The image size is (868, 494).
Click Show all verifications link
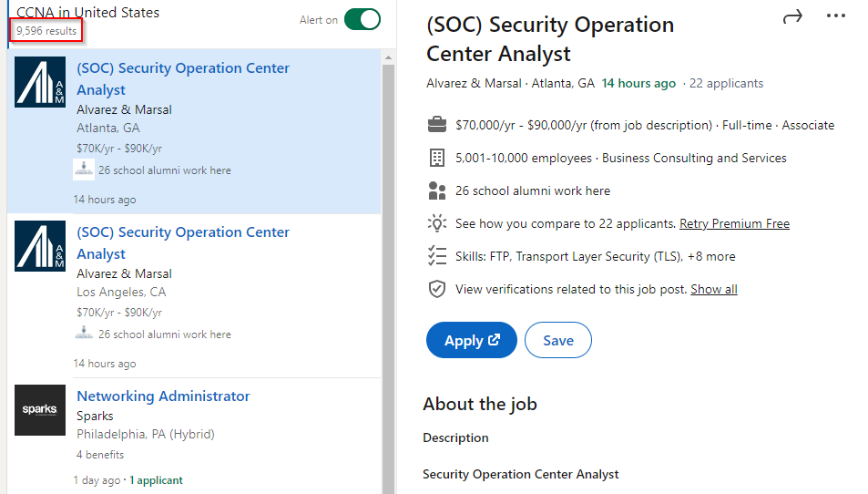[x=713, y=289]
